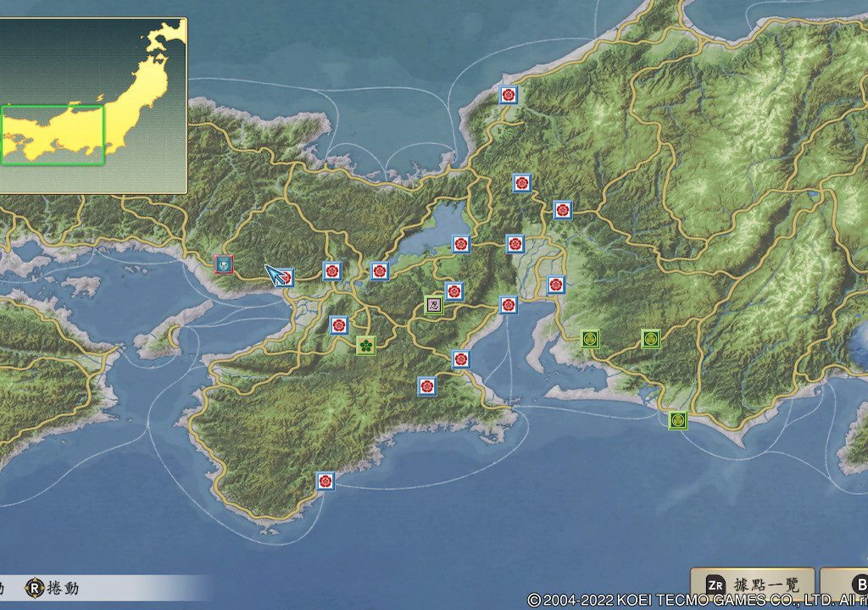
Task: Click the R 捲動 scroll hint
Action: tap(51, 587)
